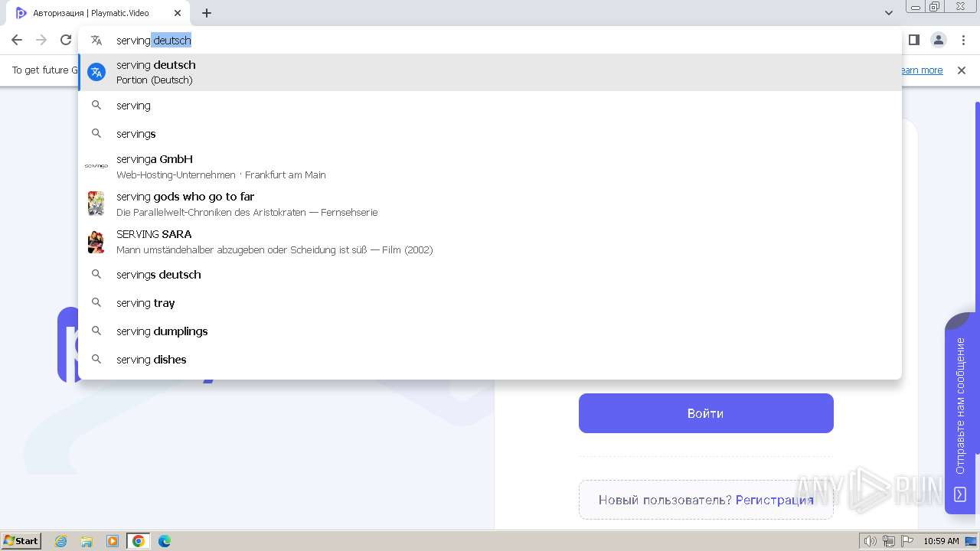This screenshot has width=980, height=551.
Task: Open the tab search dropdown arrow
Action: 888,13
